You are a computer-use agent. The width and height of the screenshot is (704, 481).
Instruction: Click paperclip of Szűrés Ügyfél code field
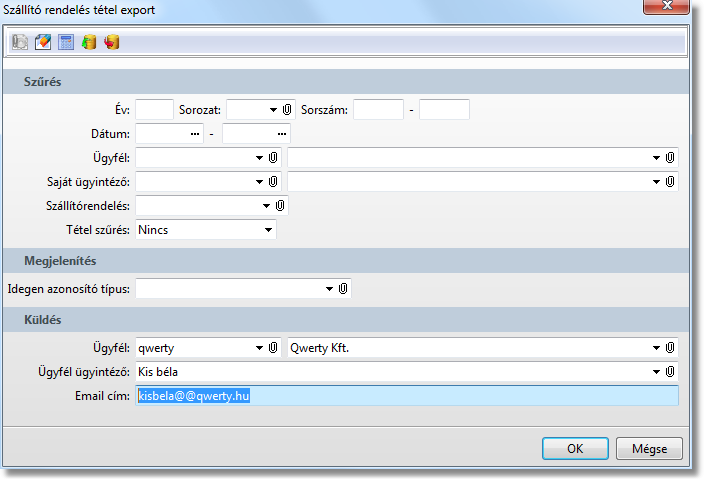click(x=273, y=158)
